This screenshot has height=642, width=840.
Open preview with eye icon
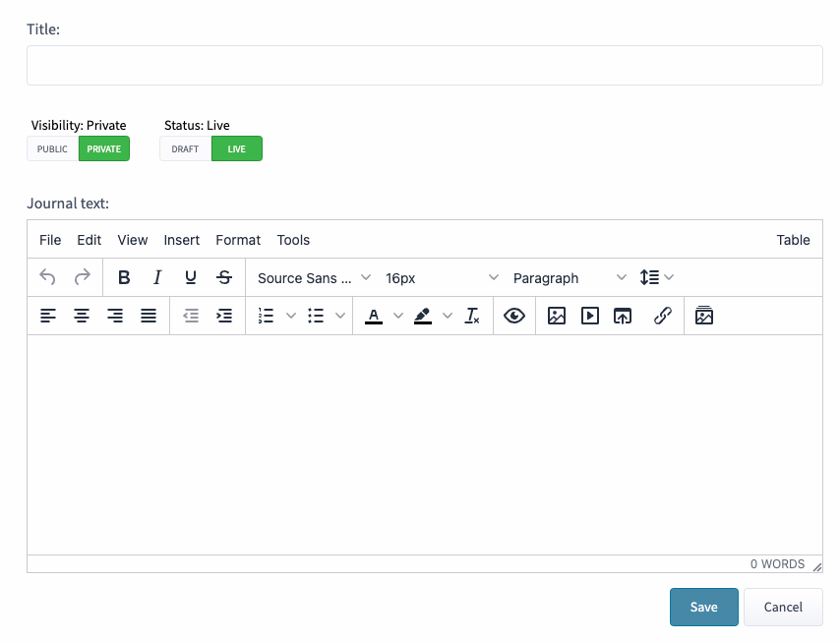pyautogui.click(x=514, y=316)
